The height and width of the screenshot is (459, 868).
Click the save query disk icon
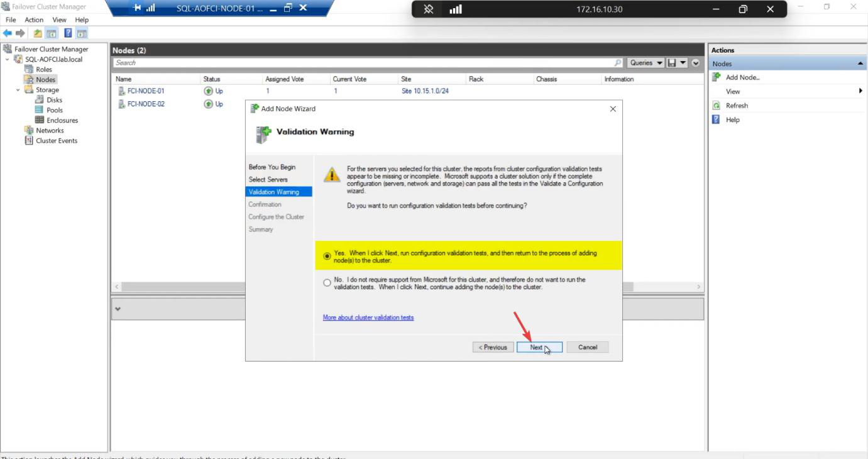(x=672, y=63)
